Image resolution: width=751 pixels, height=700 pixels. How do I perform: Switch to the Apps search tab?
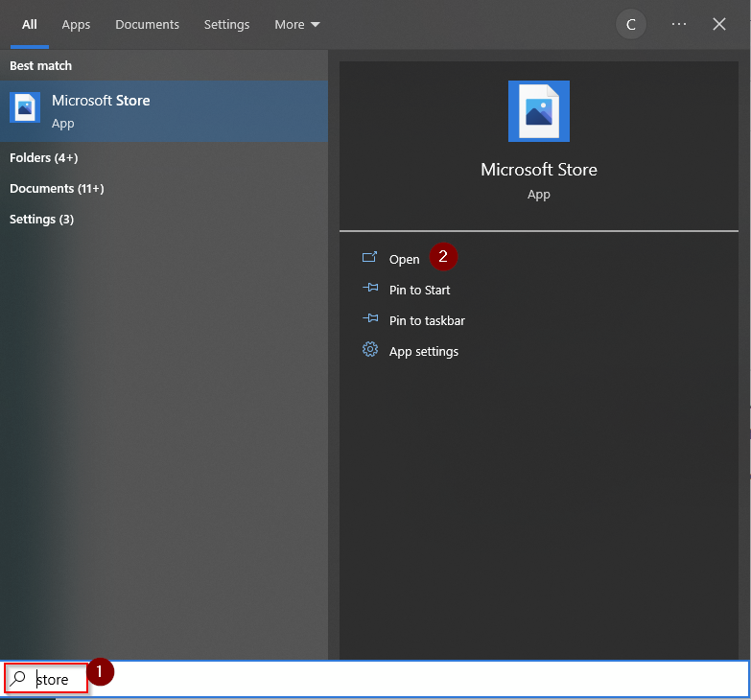coord(76,24)
